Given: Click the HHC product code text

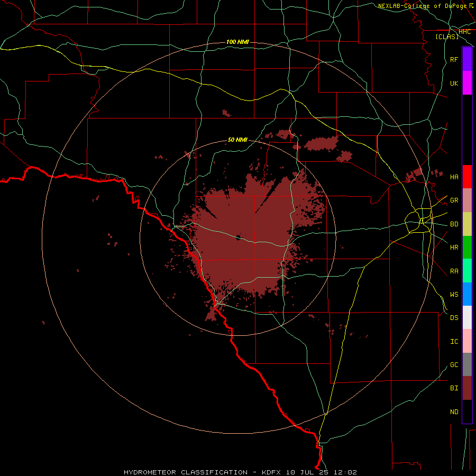Looking at the screenshot, I should pos(464,32).
